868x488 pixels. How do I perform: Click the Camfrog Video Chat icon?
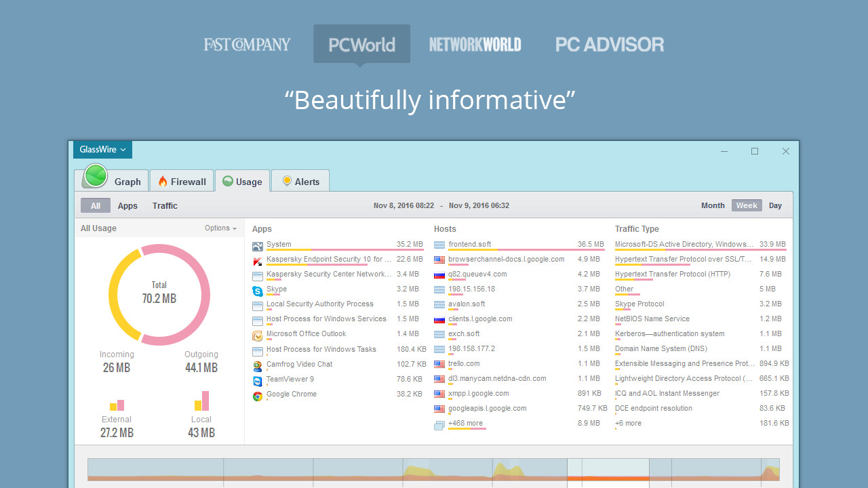[258, 364]
